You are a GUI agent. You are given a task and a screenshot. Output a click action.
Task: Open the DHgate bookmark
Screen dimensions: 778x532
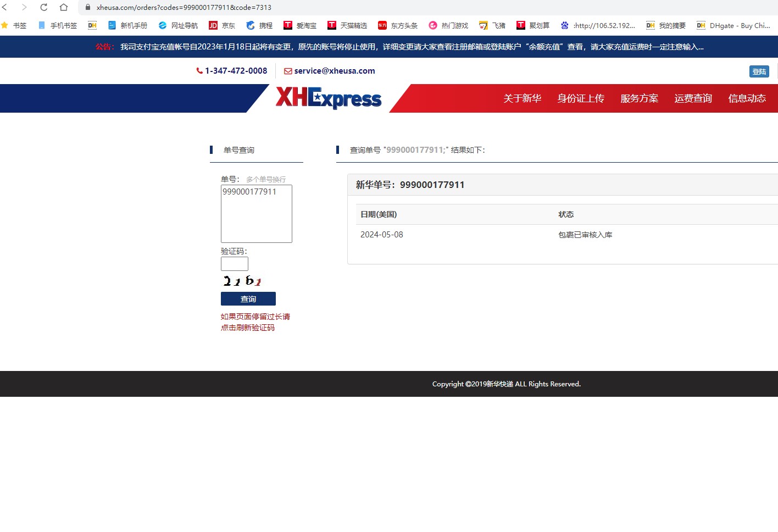tap(733, 25)
